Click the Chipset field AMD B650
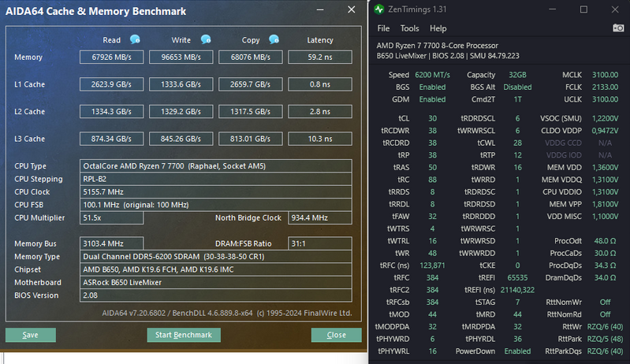The image size is (630, 364). click(x=216, y=269)
